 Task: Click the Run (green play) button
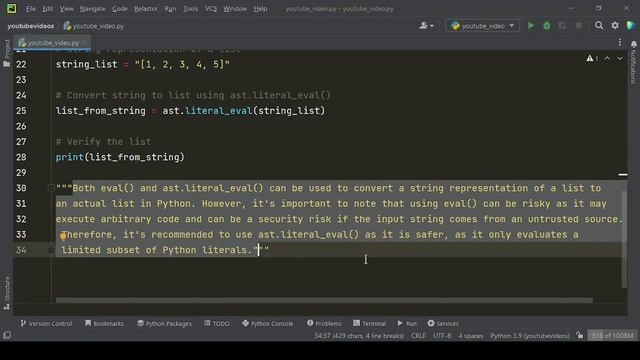[531, 26]
